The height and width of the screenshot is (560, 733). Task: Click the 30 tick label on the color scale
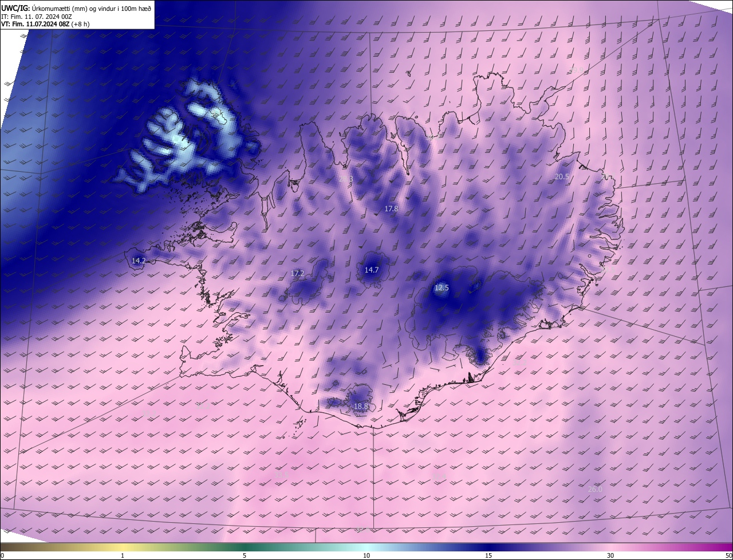click(x=610, y=555)
